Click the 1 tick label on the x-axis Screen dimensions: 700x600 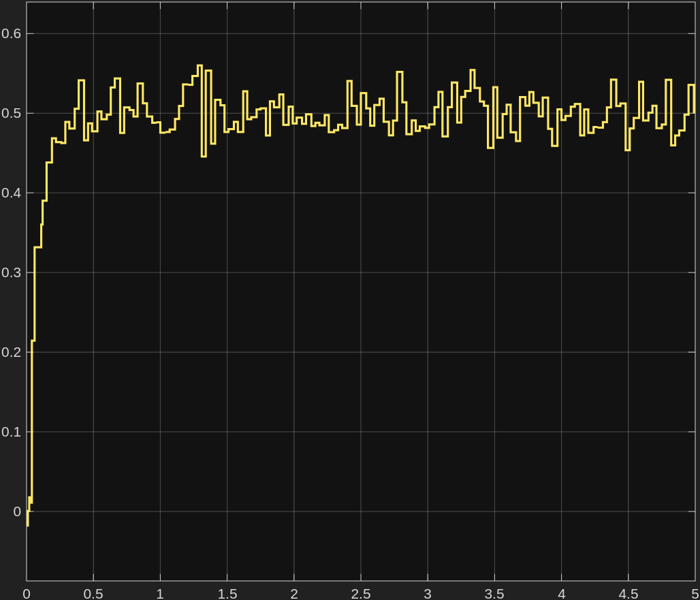coord(160,593)
